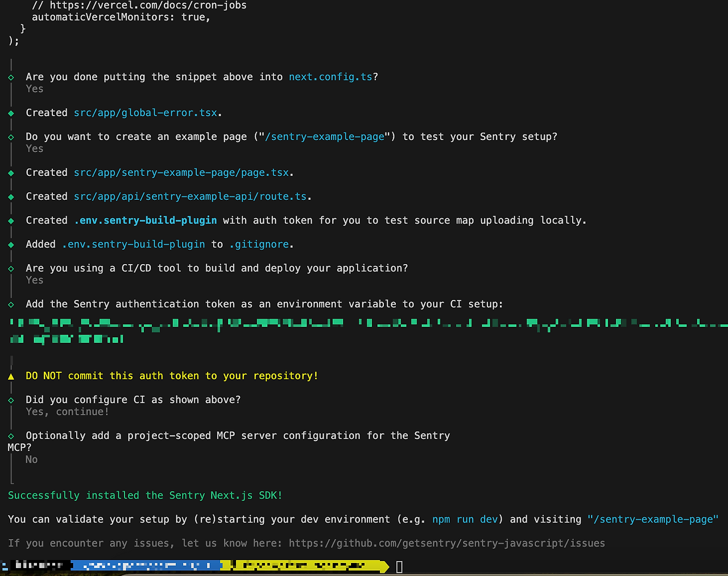Screen dimensions: 728x576
Task: Click the vercel.com/docs/cron-jobs comment URL
Action: pos(148,5)
